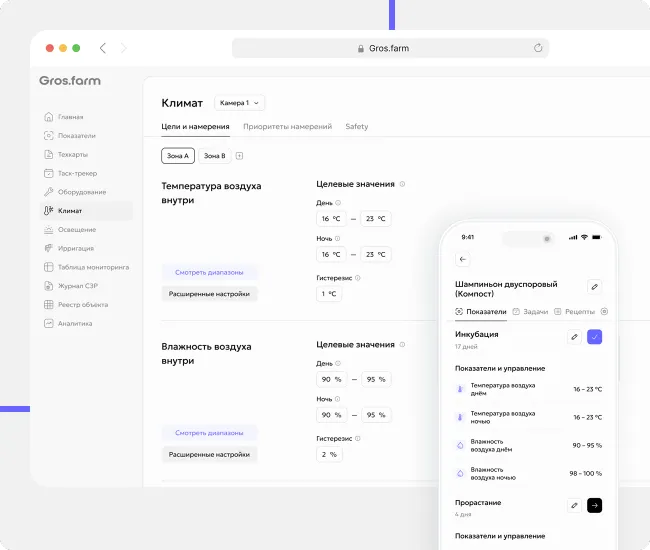Go to Оборудование wrench icon

click(48, 192)
